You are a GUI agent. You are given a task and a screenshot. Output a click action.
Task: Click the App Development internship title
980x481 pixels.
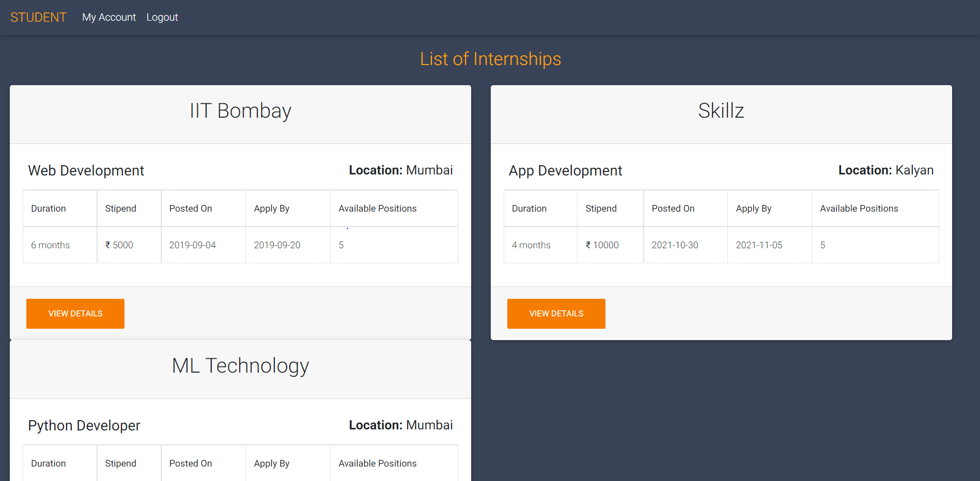[565, 170]
